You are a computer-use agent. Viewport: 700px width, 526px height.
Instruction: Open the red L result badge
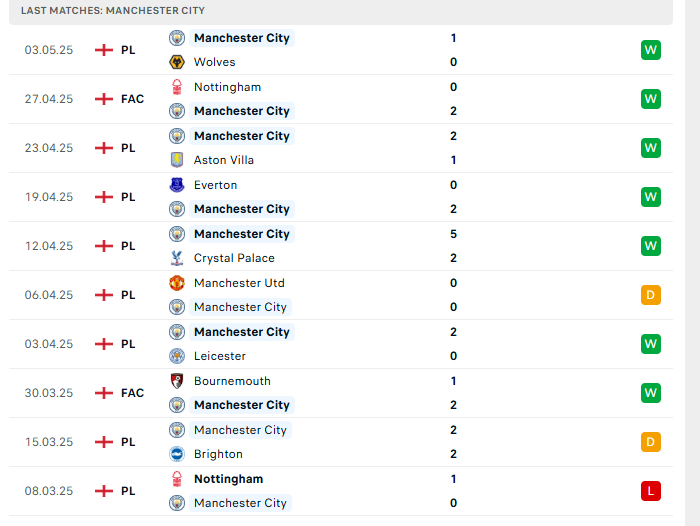click(650, 491)
